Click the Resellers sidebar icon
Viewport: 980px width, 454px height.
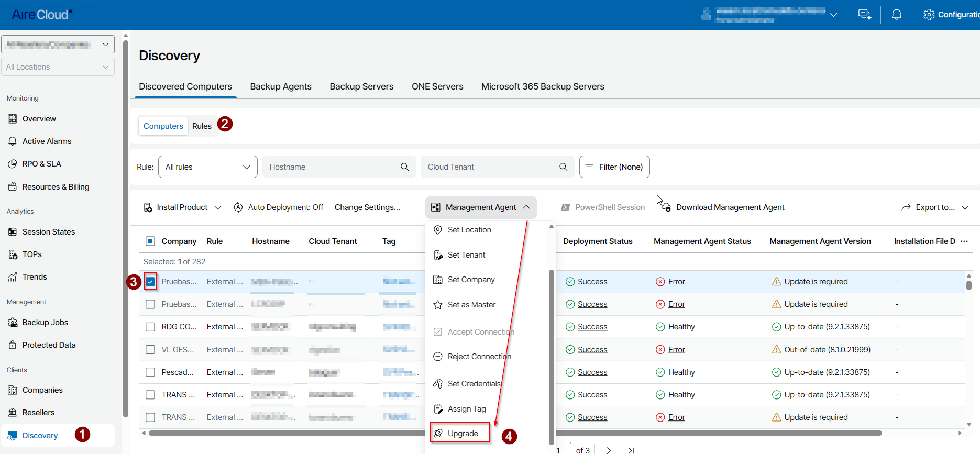(x=13, y=413)
